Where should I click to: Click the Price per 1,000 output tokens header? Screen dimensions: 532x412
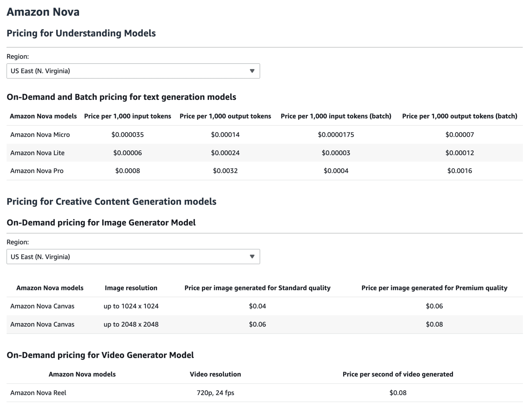[x=225, y=116]
